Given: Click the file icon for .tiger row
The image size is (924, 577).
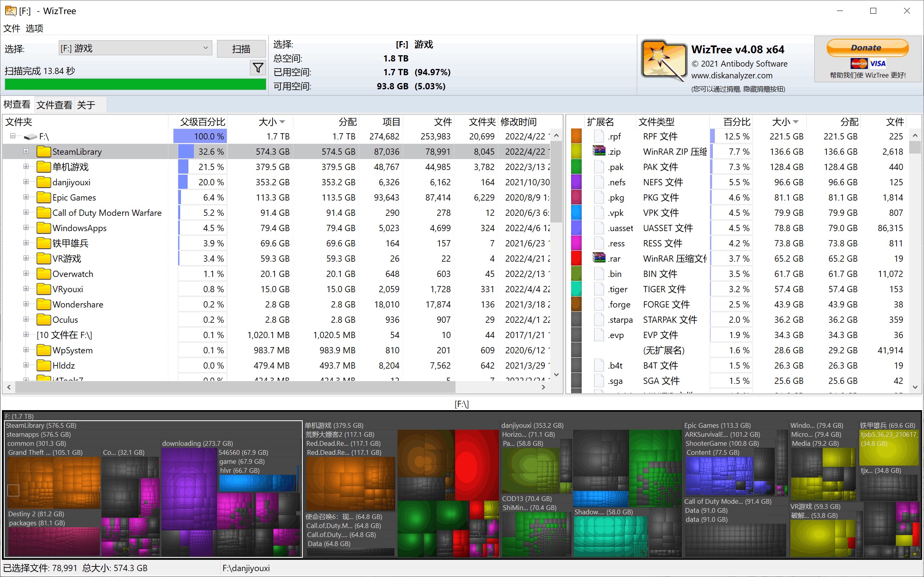Looking at the screenshot, I should click(599, 289).
